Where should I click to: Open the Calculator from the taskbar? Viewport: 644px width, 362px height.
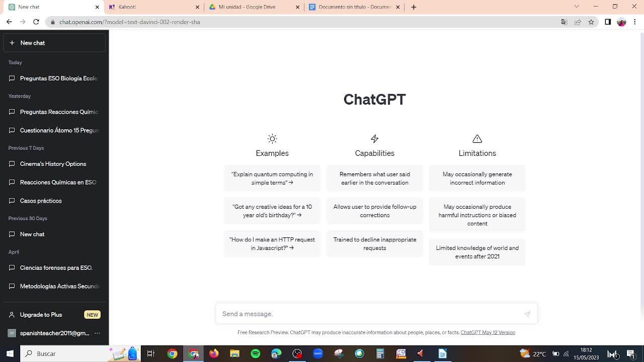coord(380,353)
